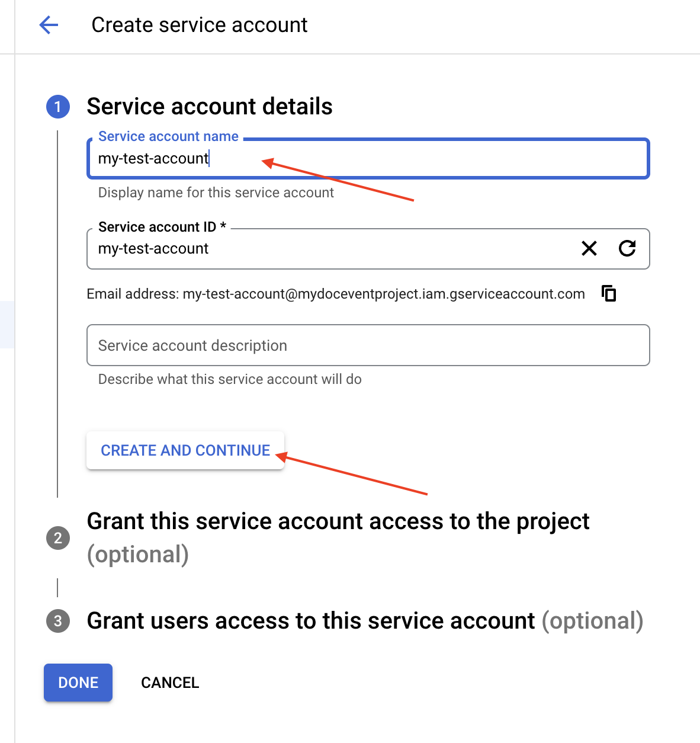The height and width of the screenshot is (743, 700).
Task: Click the description helper text
Action: tap(230, 379)
